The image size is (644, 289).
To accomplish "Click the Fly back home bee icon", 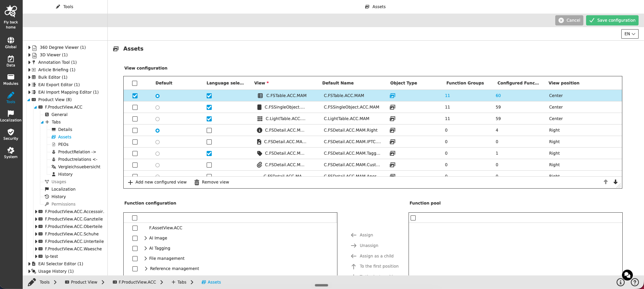I will [11, 11].
